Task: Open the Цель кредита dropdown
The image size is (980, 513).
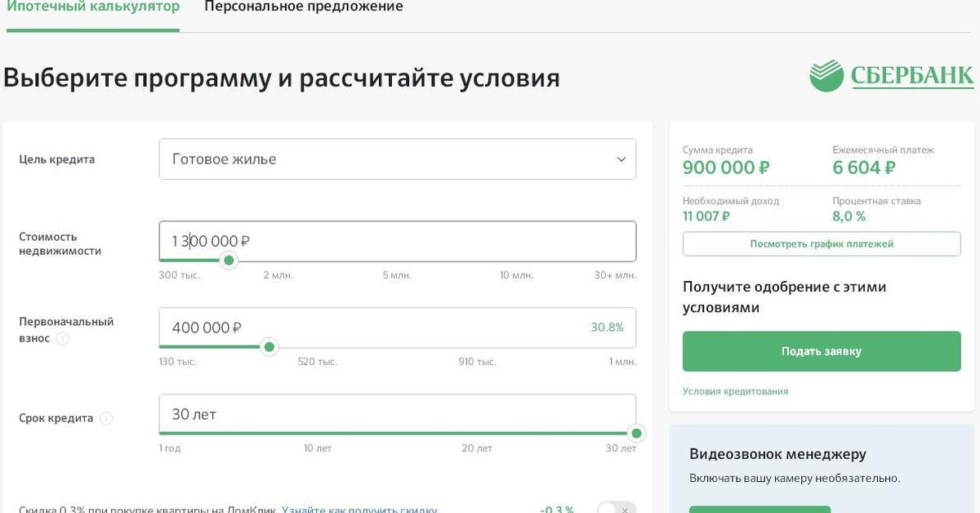Action: tap(397, 159)
